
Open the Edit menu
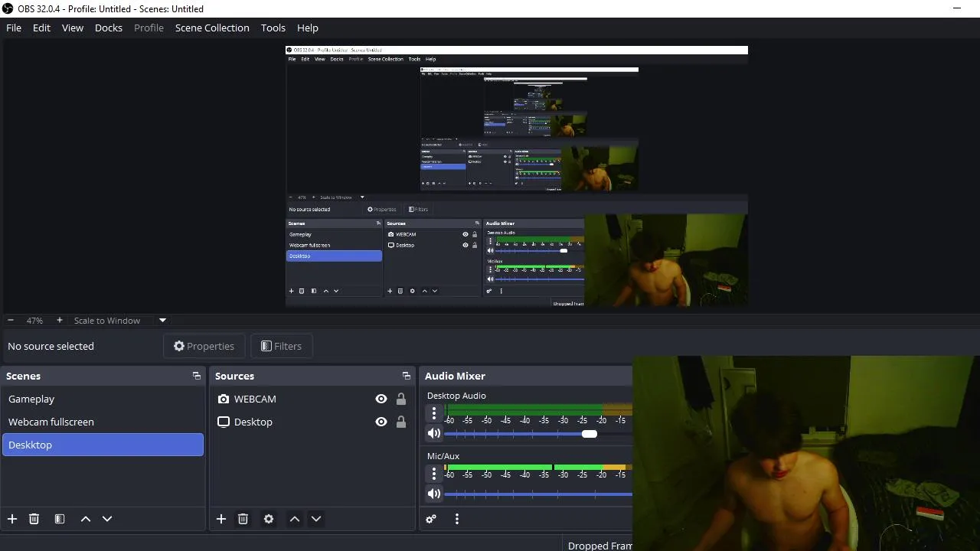[41, 28]
